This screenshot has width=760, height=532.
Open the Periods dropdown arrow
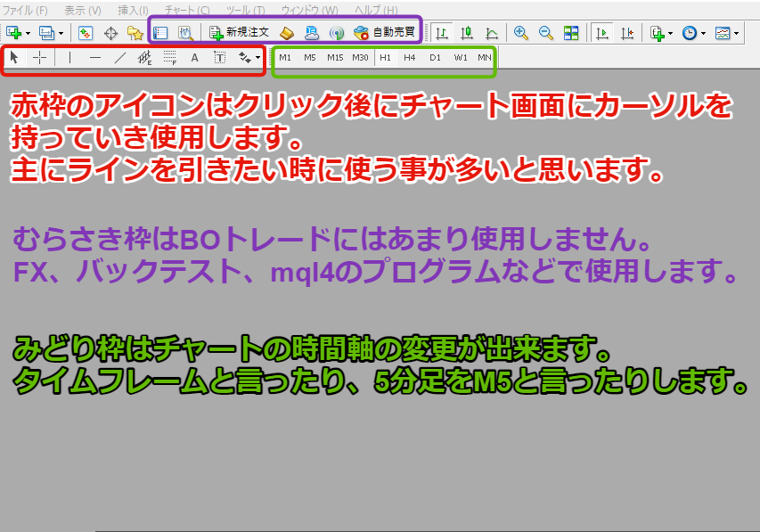click(702, 33)
